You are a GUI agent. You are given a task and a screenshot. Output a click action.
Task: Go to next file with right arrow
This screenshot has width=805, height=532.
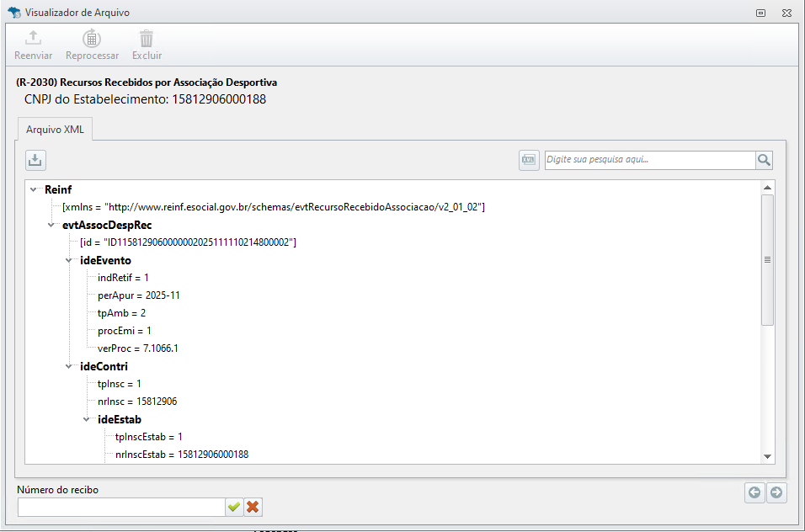tap(776, 492)
